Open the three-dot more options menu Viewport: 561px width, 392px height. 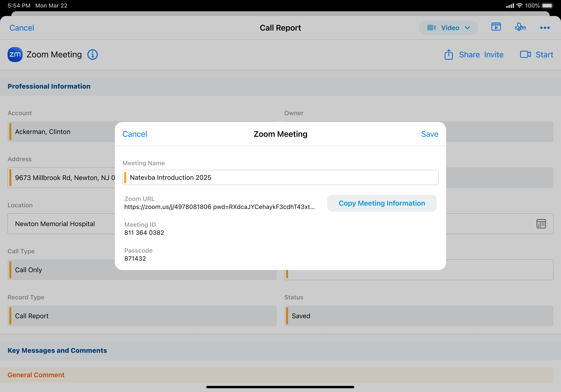point(545,28)
